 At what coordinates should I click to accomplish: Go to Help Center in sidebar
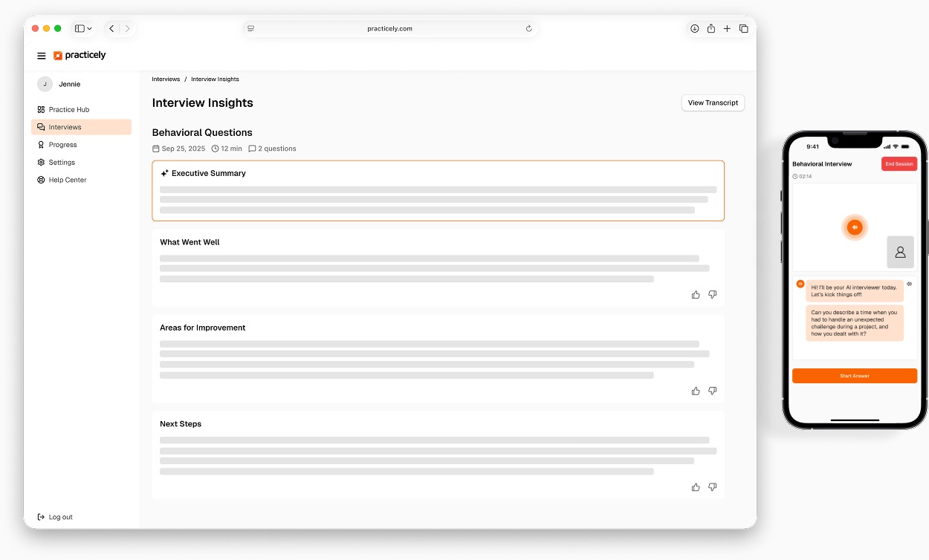pos(67,180)
